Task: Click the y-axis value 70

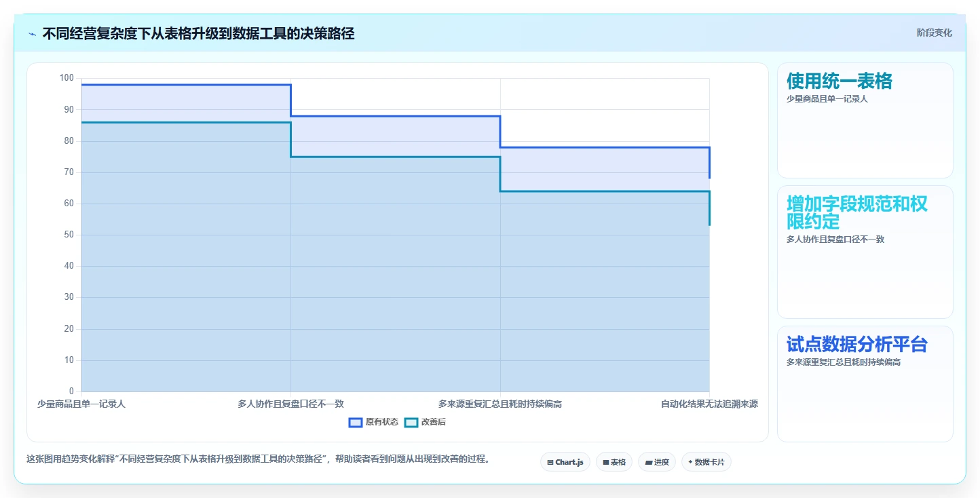Action: [x=69, y=172]
